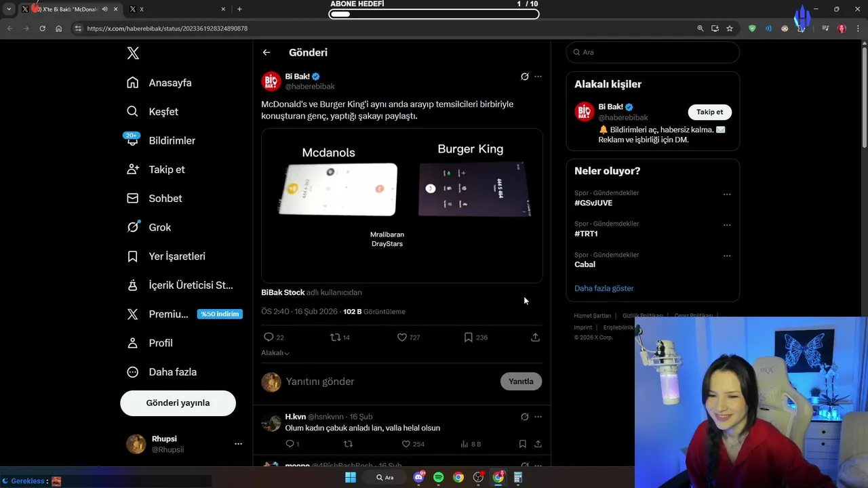Click Grok icon on Bi Bak! post
The image size is (868, 488).
524,77
